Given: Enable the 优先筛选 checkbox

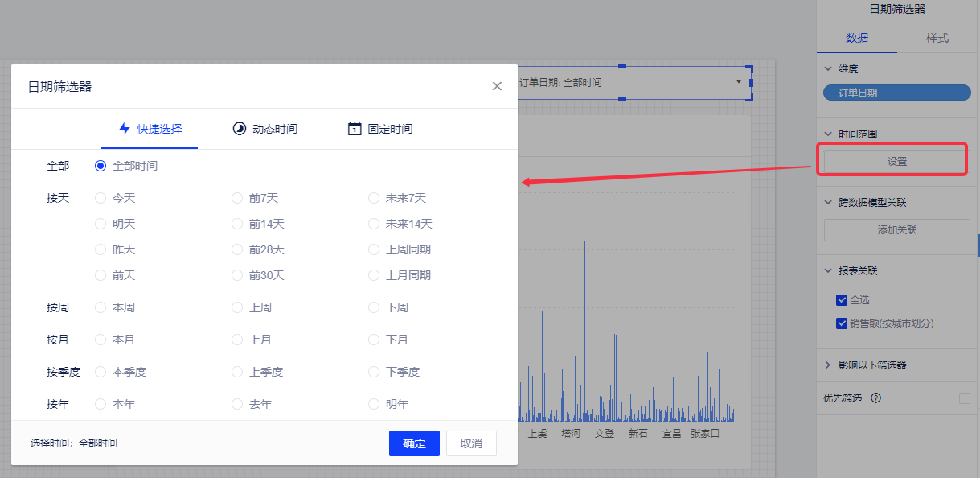Looking at the screenshot, I should point(965,398).
